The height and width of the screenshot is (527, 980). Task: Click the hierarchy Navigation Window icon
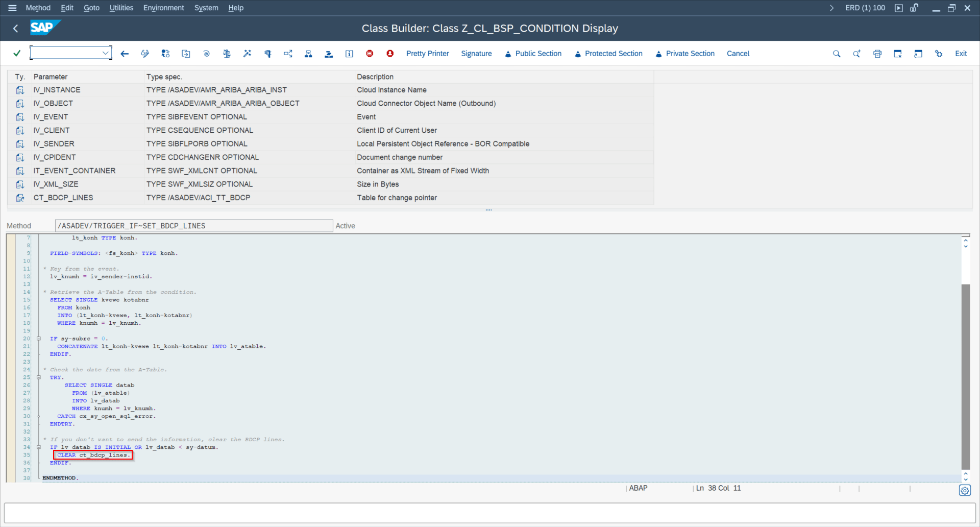(308, 54)
